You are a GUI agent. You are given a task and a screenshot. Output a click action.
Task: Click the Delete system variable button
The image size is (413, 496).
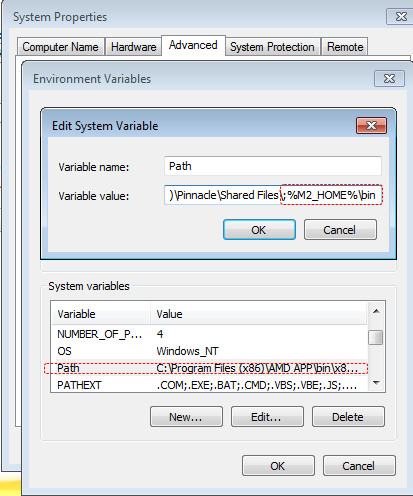point(348,417)
